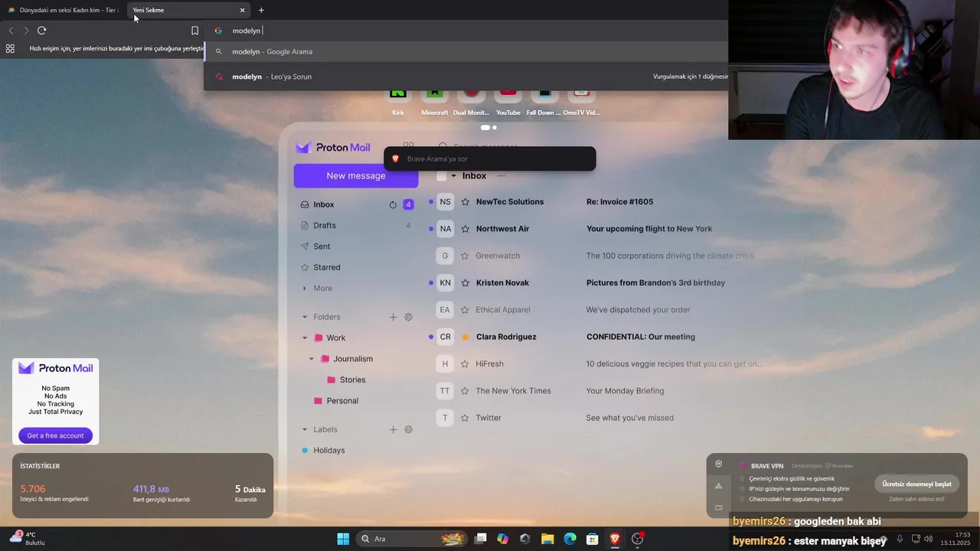The image size is (980, 551).
Task: Open the YouTube top site shortcut
Action: [508, 102]
